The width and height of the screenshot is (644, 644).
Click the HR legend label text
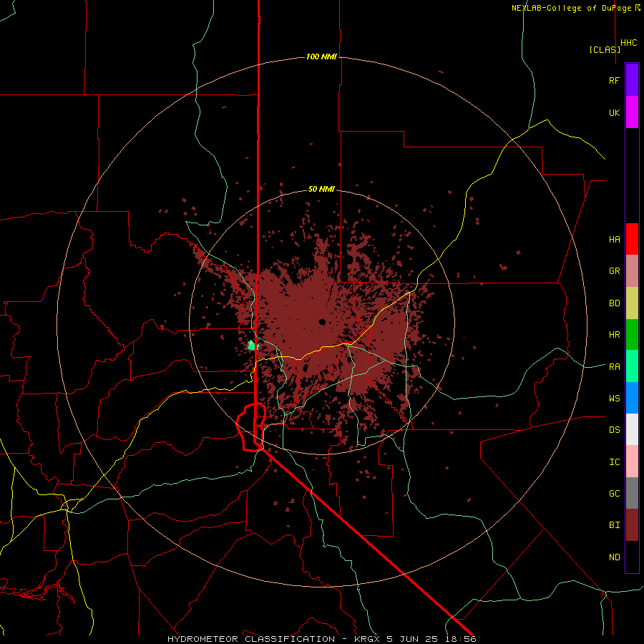tap(614, 335)
